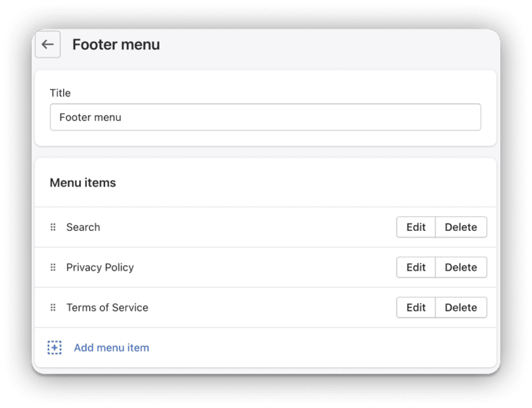The image size is (532, 408).
Task: Select the Privacy Policy menu item name
Action: [100, 268]
